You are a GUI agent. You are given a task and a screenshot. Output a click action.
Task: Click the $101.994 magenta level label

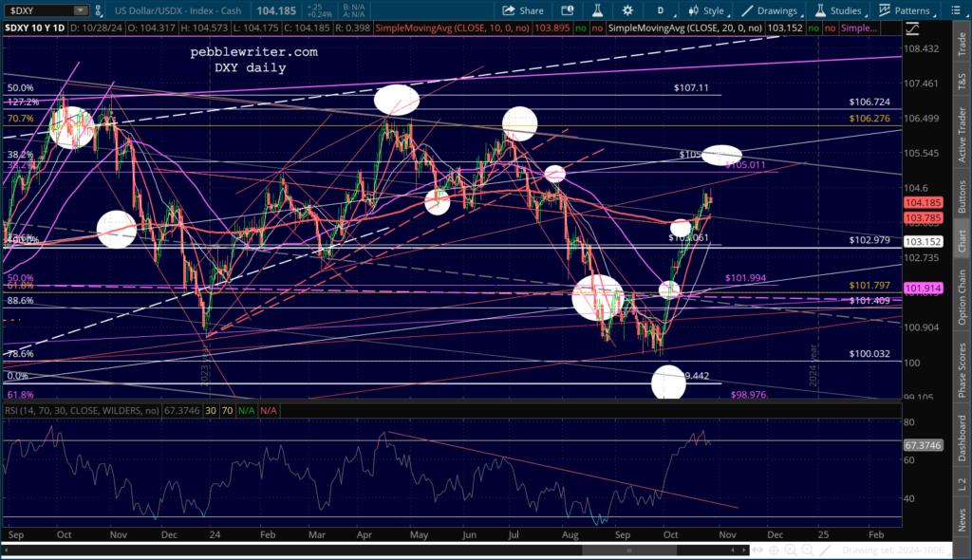tap(746, 278)
